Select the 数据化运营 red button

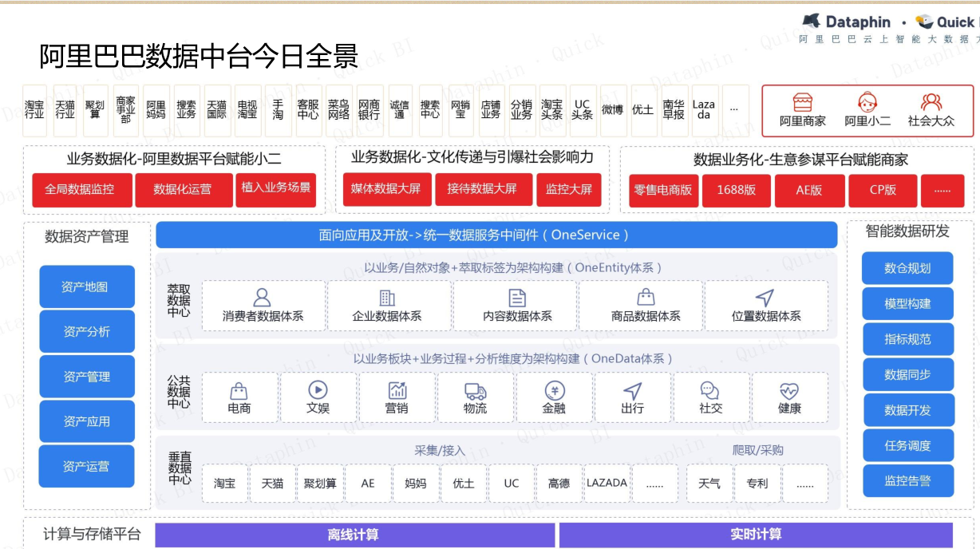184,190
